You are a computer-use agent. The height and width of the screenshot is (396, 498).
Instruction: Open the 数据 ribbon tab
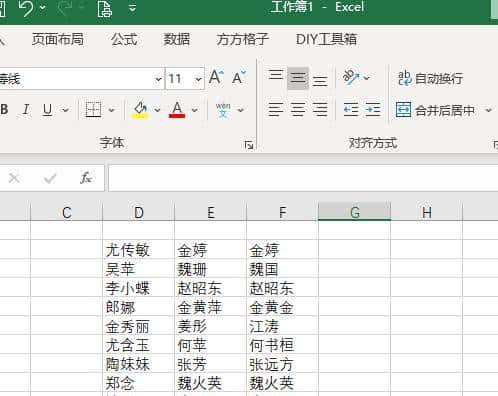[x=177, y=39]
